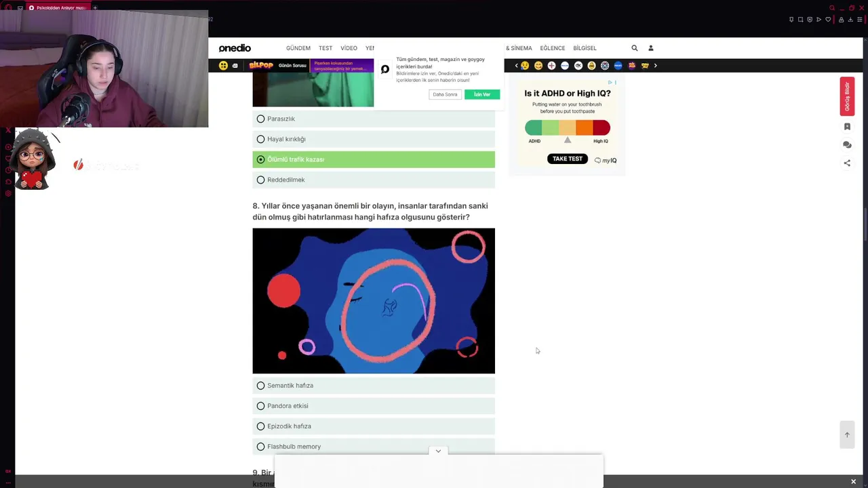Click the Daha Sonra notification button

point(445,94)
